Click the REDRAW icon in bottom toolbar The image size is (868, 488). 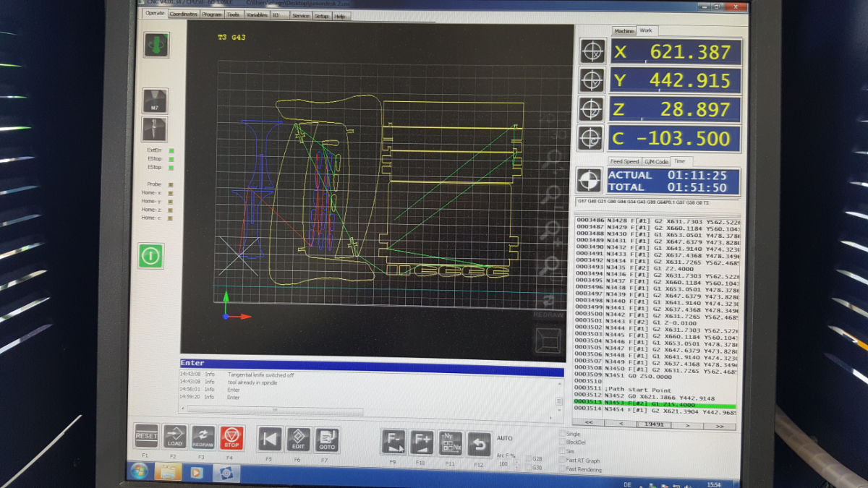coord(203,437)
